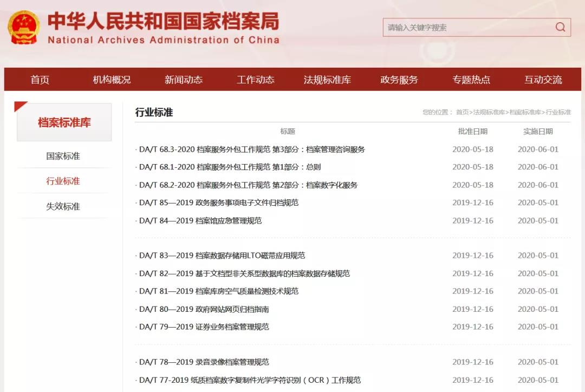
Task: Open the 首页 navigation tab
Action: pyautogui.click(x=40, y=79)
